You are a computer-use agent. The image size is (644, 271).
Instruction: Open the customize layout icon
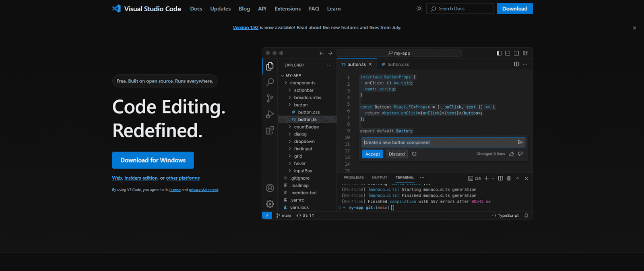(525, 53)
